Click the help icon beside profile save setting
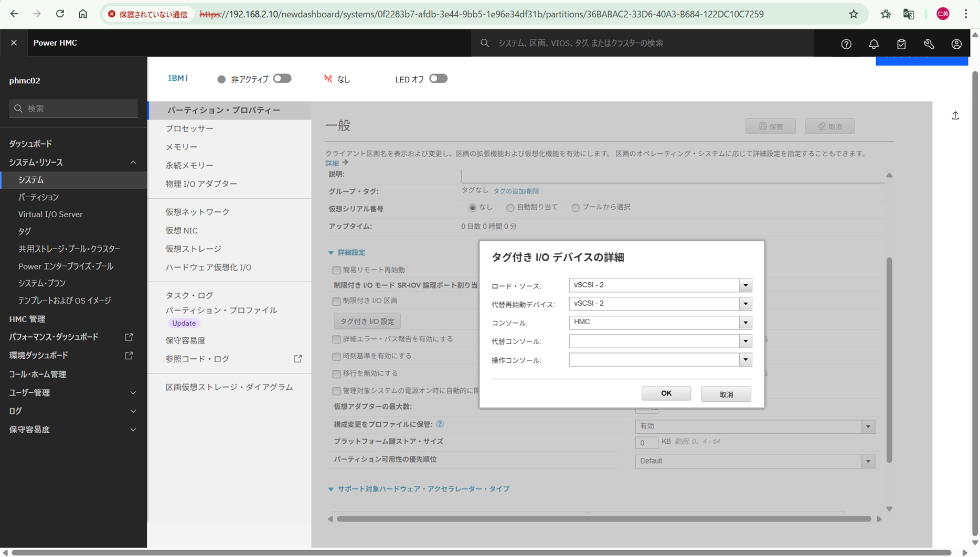 click(x=440, y=424)
